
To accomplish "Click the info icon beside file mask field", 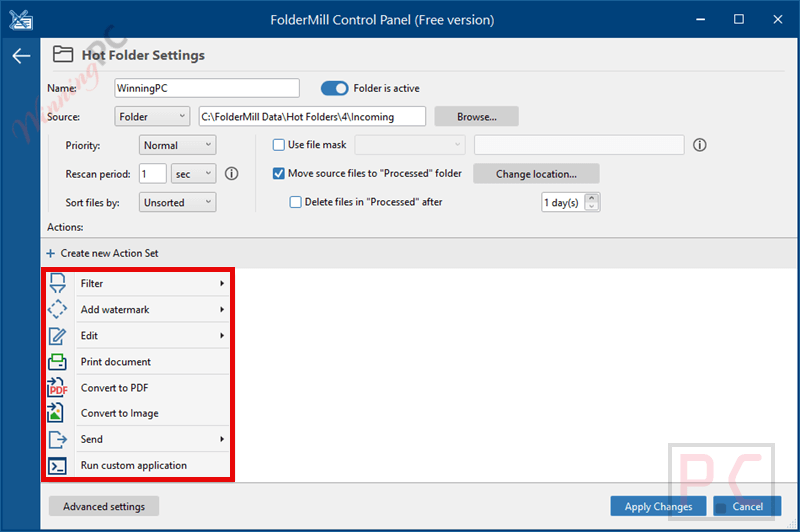I will pos(700,145).
